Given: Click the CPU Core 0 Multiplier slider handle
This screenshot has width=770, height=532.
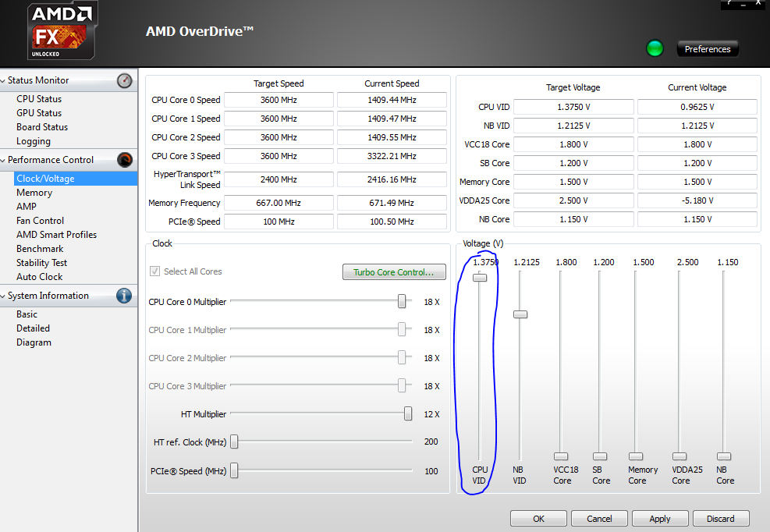Looking at the screenshot, I should coord(402,301).
